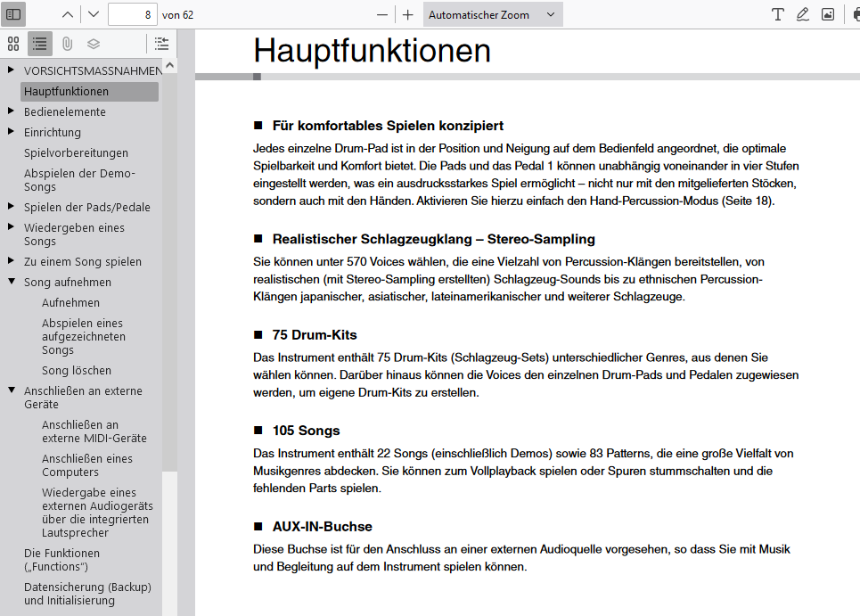Open Aufnehmen outline sub-item
The height and width of the screenshot is (616, 860).
click(x=70, y=303)
